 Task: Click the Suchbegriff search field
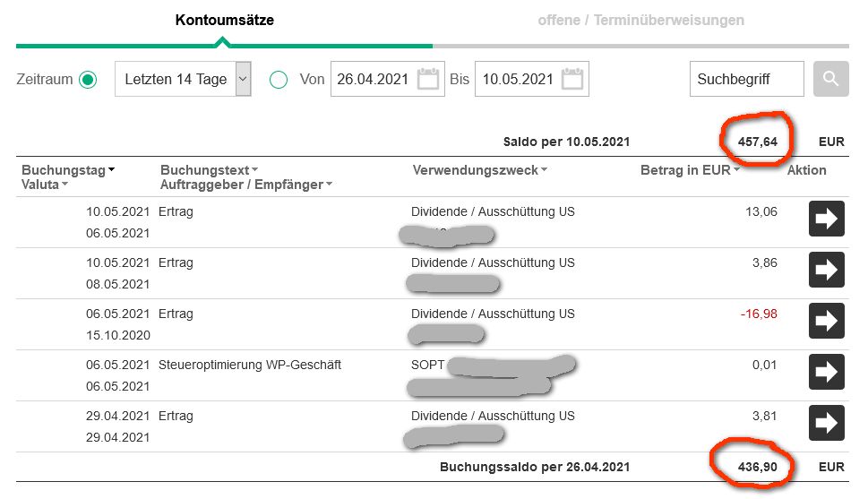(x=746, y=79)
